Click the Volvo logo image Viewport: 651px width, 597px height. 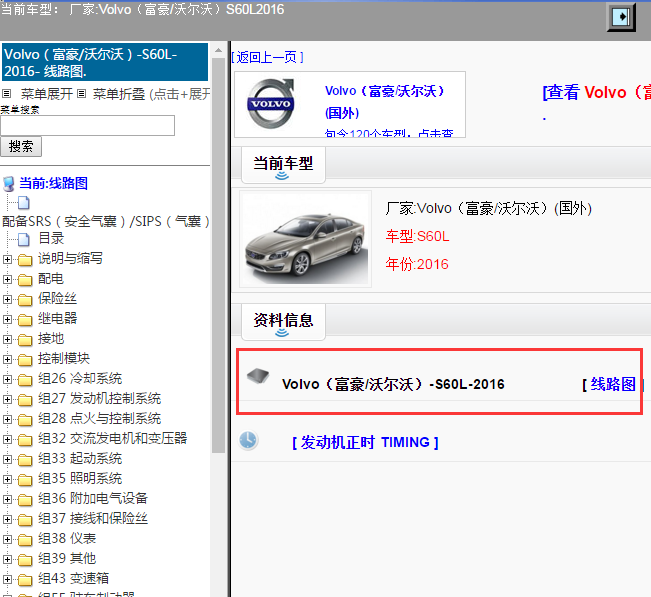pyautogui.click(x=271, y=104)
